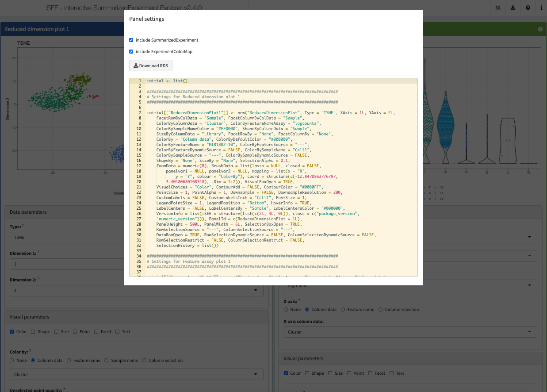This screenshot has height=392, width=547.
Task: Select Feature name under Color by
Action: (x=69, y=361)
